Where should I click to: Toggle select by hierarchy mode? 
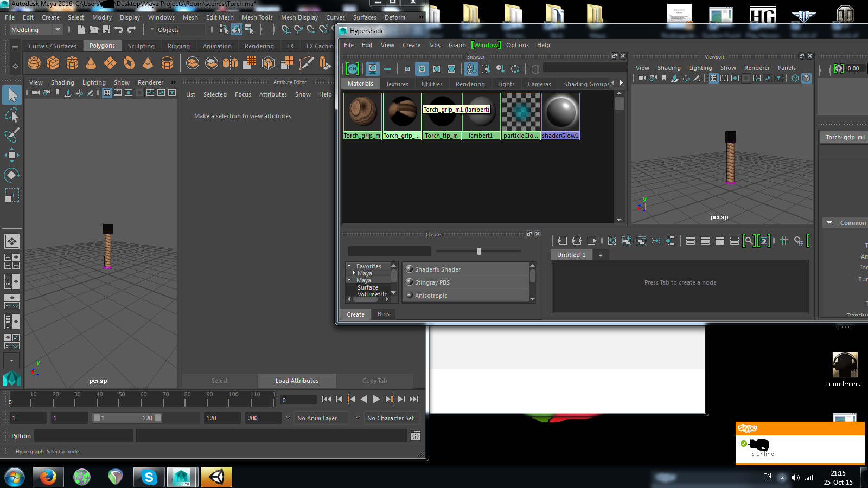coord(224,29)
